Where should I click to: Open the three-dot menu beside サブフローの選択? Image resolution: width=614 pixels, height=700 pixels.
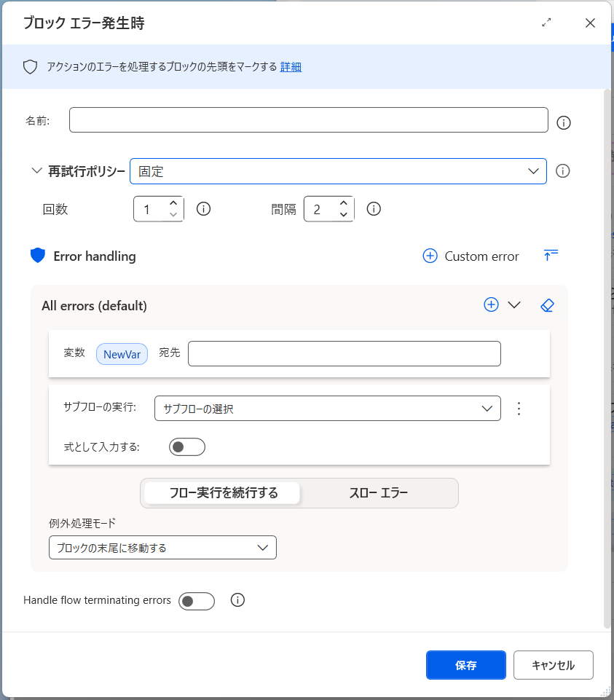(x=519, y=409)
